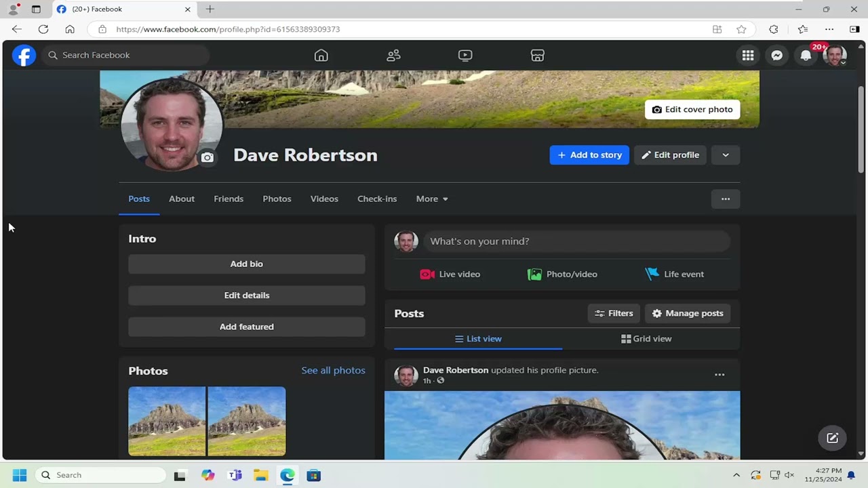Click Dave Robertson name on the post

coord(456,370)
